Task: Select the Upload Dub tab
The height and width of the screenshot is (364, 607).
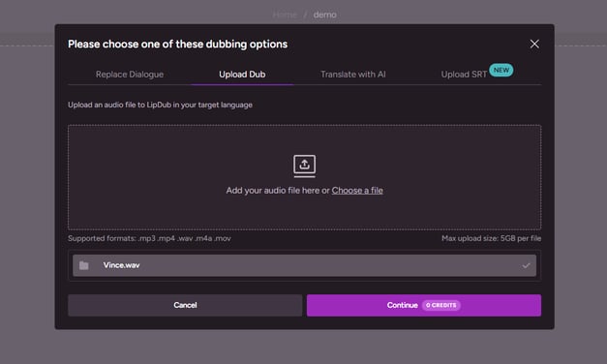Action: (x=242, y=74)
